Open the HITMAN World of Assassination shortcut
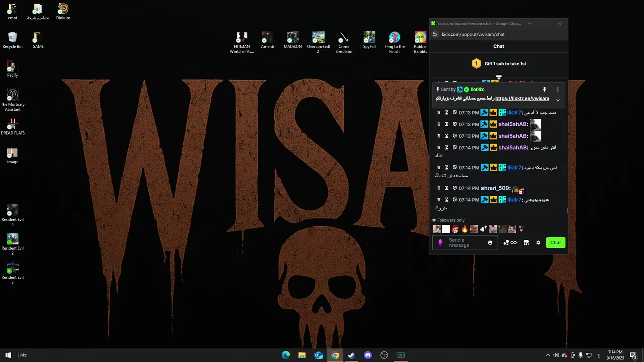Image resolution: width=644 pixels, height=362 pixels. [x=242, y=42]
